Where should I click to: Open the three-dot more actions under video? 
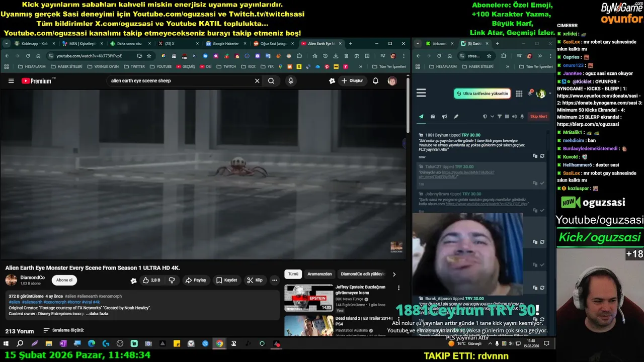(275, 280)
